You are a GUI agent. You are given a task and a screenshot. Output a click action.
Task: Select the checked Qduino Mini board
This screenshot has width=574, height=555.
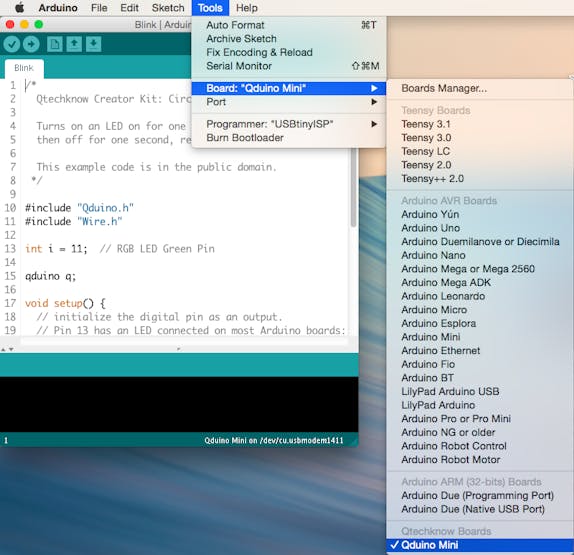(480, 545)
